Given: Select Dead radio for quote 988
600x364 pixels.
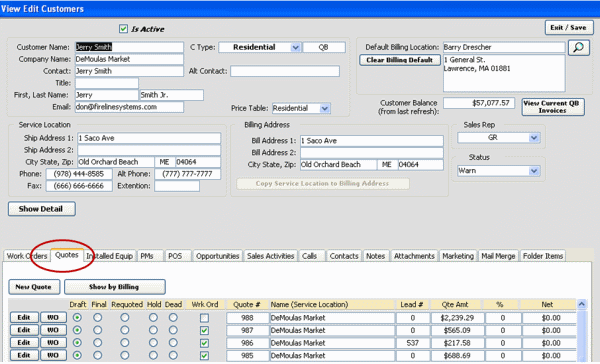Looking at the screenshot, I should [x=173, y=318].
